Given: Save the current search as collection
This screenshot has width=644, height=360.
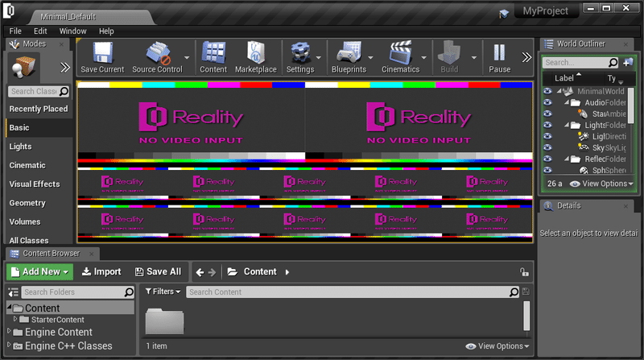Looking at the screenshot, I should click(x=526, y=292).
